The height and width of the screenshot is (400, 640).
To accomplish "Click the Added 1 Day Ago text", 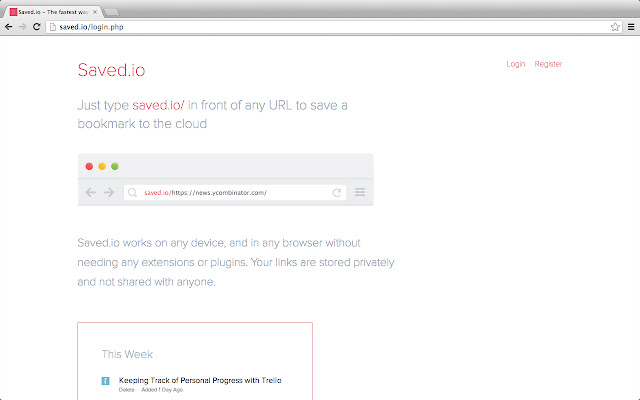I will coord(162,390).
